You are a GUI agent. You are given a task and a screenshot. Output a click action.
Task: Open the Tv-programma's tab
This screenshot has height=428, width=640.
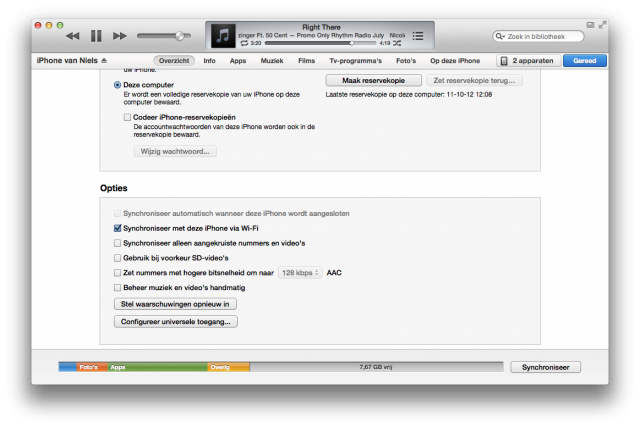pos(356,61)
